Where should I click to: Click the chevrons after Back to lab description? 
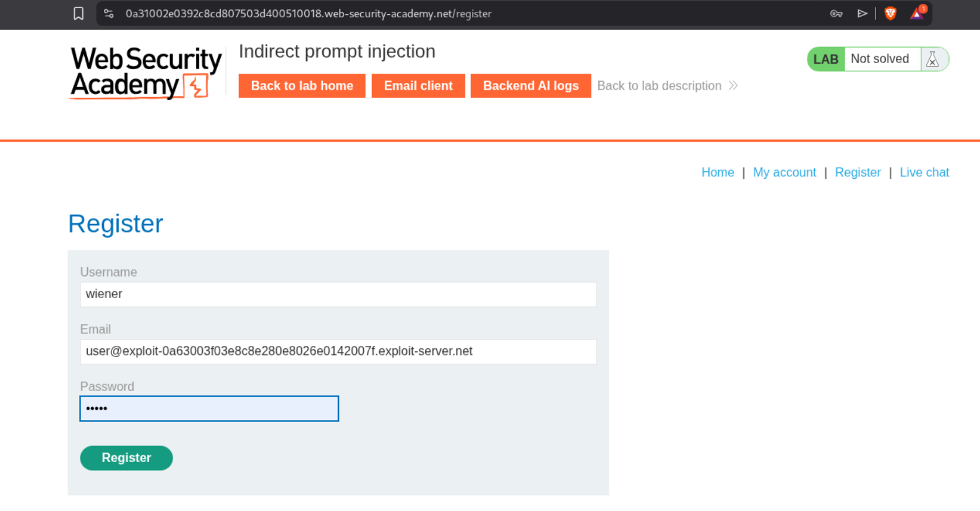pos(733,85)
